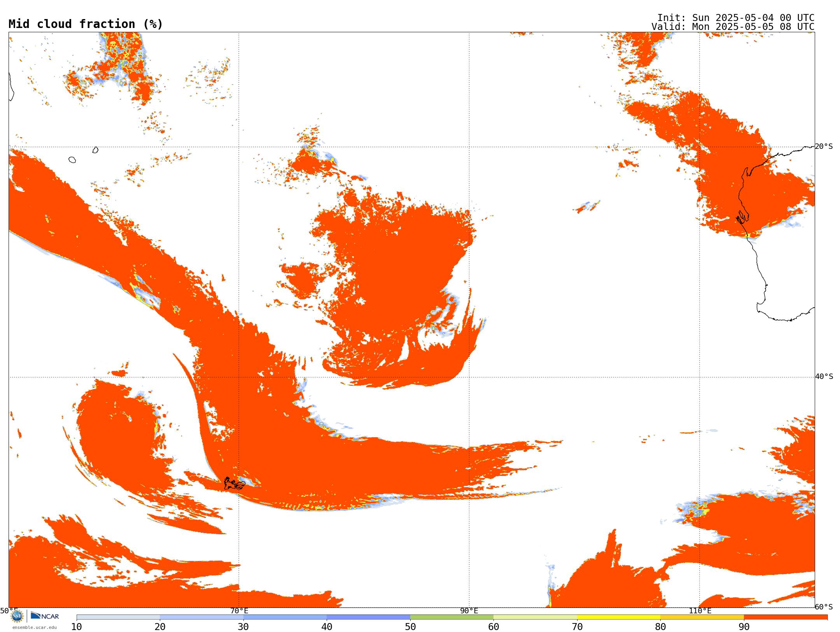Viewport: 840px width, 632px height.
Task: Click the 40°S latitude label
Action: click(824, 377)
